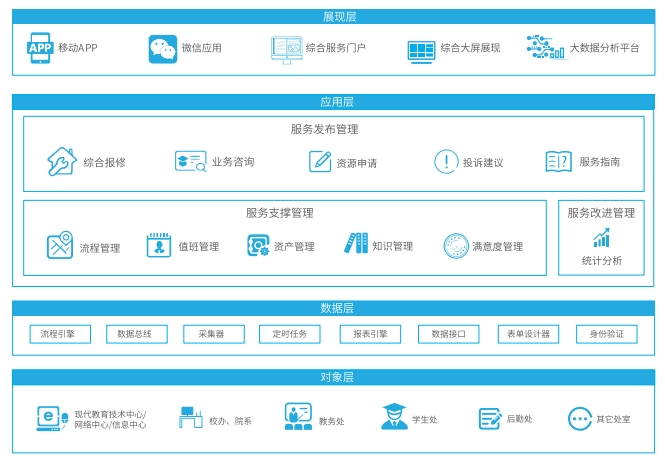Click the 大数据分析平台 label
This screenshot has width=665, height=463.
[x=604, y=47]
